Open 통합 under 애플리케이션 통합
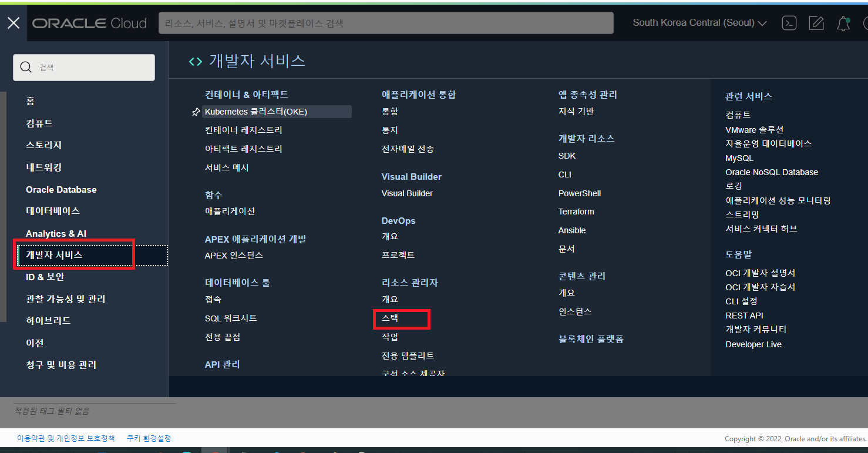 click(x=390, y=111)
